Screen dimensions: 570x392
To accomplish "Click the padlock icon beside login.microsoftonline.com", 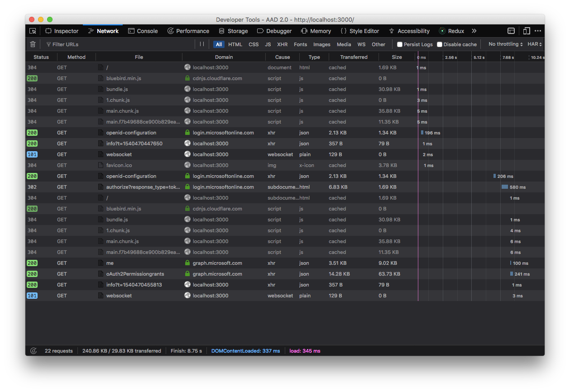I will [187, 133].
